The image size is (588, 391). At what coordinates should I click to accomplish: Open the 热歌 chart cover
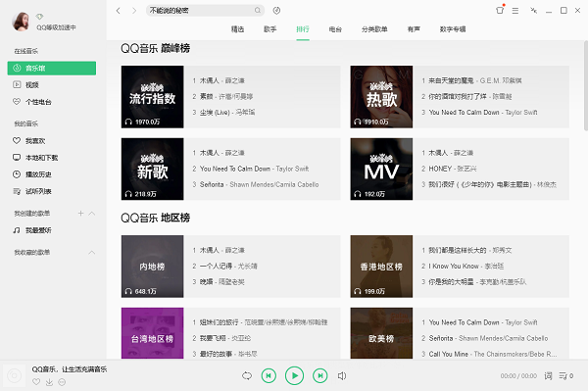pyautogui.click(x=381, y=97)
